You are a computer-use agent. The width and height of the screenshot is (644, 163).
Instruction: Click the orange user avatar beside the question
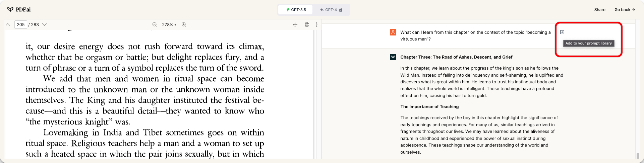[393, 32]
